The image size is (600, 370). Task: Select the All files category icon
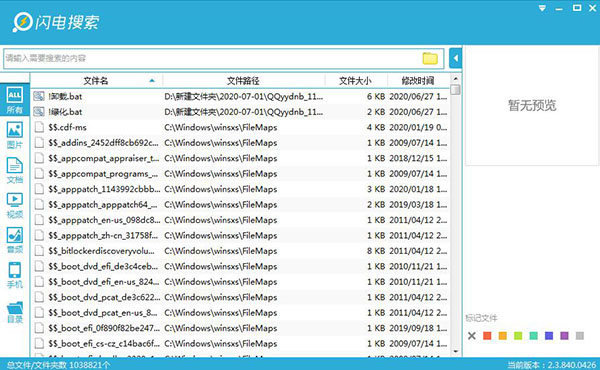pos(15,99)
